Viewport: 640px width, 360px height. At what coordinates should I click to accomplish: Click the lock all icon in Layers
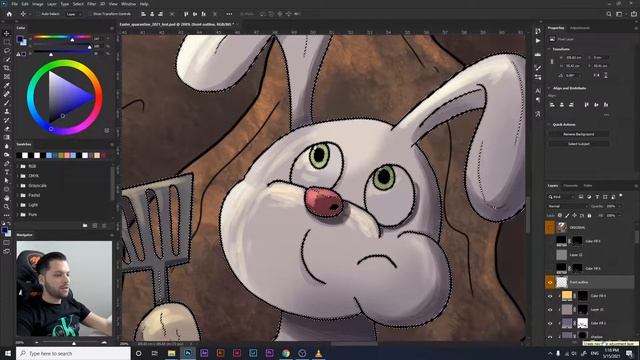(x=589, y=216)
